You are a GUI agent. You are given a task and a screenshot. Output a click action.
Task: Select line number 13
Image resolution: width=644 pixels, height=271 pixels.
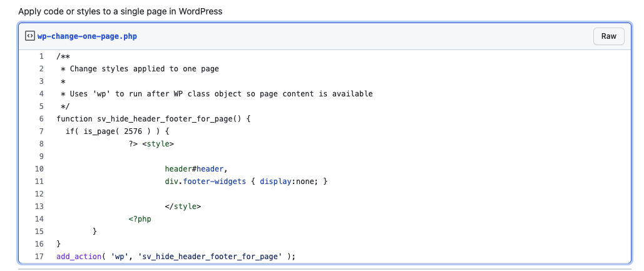pyautogui.click(x=39, y=206)
